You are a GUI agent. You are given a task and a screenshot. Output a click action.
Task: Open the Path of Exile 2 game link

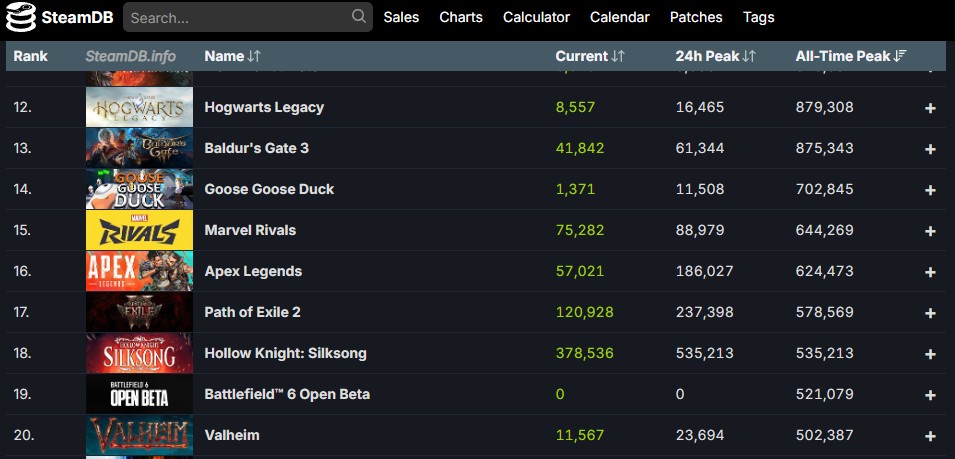click(x=253, y=312)
